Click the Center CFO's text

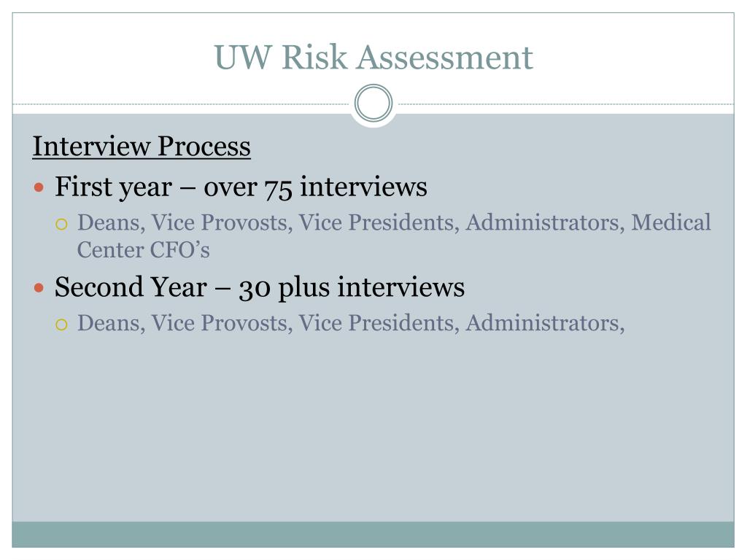pyautogui.click(x=144, y=250)
